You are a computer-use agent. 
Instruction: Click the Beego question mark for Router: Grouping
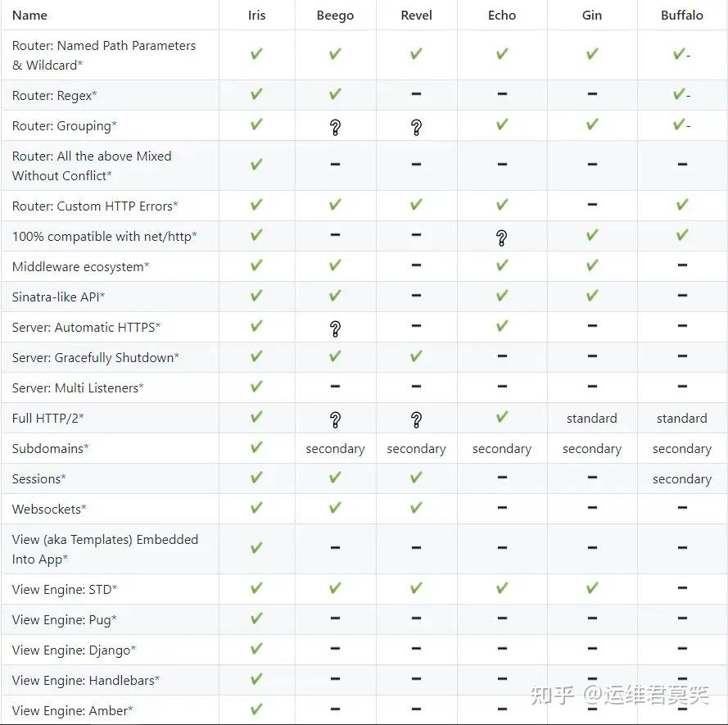(335, 127)
